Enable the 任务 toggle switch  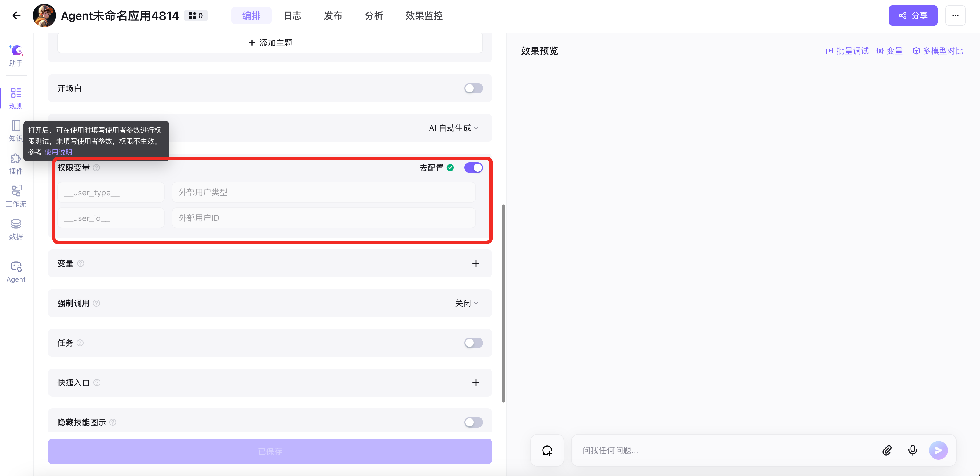[473, 343]
